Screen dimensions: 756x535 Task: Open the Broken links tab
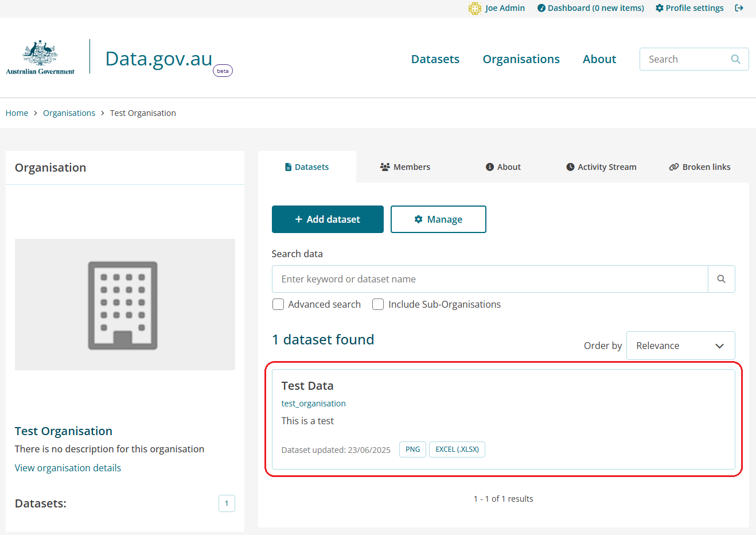[700, 167]
